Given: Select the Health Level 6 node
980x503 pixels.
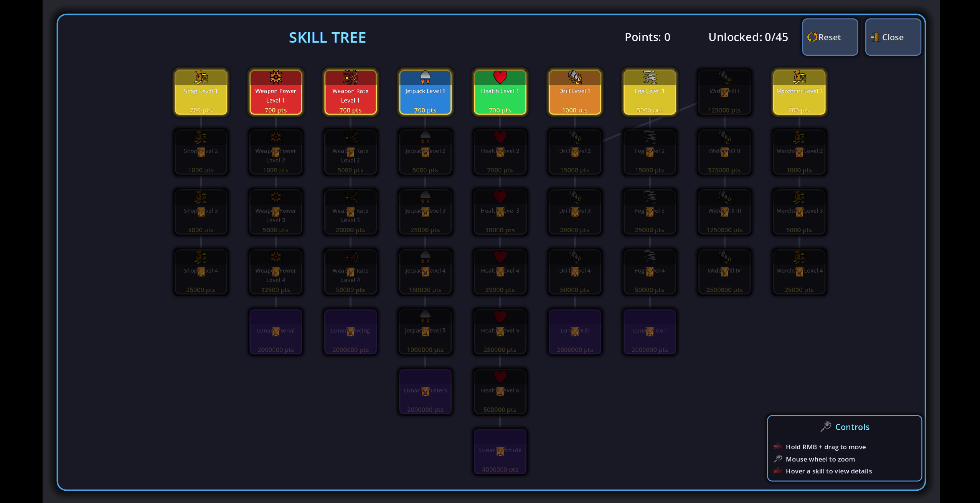Looking at the screenshot, I should tap(499, 392).
